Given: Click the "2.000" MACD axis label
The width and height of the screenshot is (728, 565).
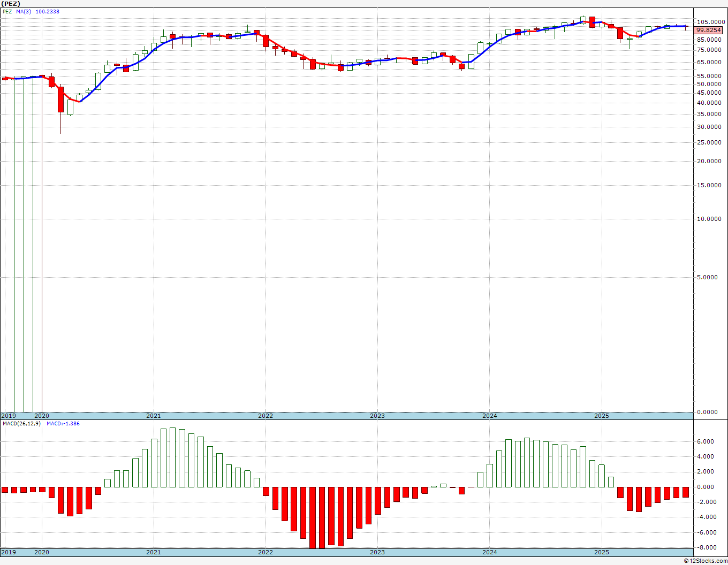Looking at the screenshot, I should (x=707, y=471).
